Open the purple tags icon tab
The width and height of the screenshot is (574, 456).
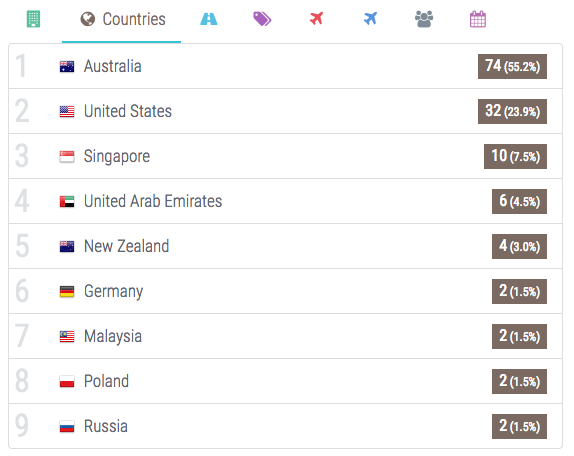coord(262,19)
